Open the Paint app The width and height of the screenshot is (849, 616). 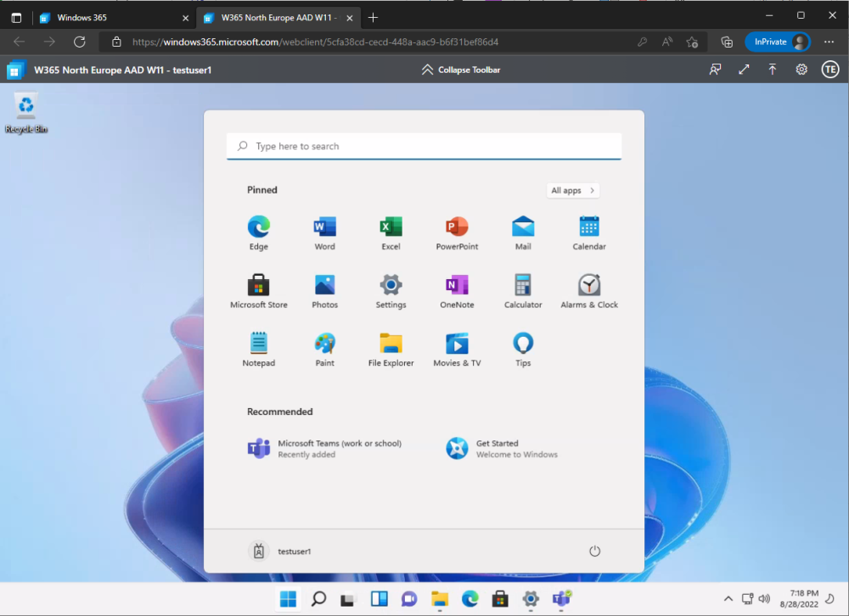pos(324,350)
